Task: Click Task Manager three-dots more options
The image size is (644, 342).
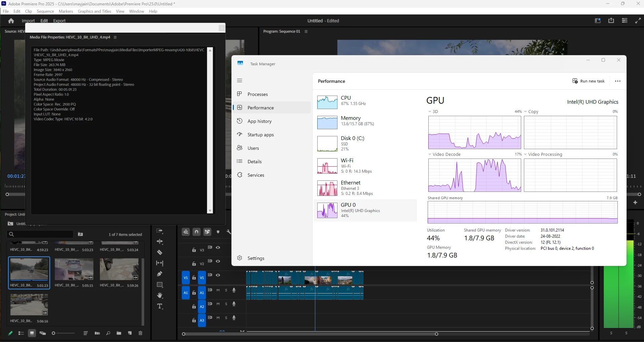Action: 618,81
